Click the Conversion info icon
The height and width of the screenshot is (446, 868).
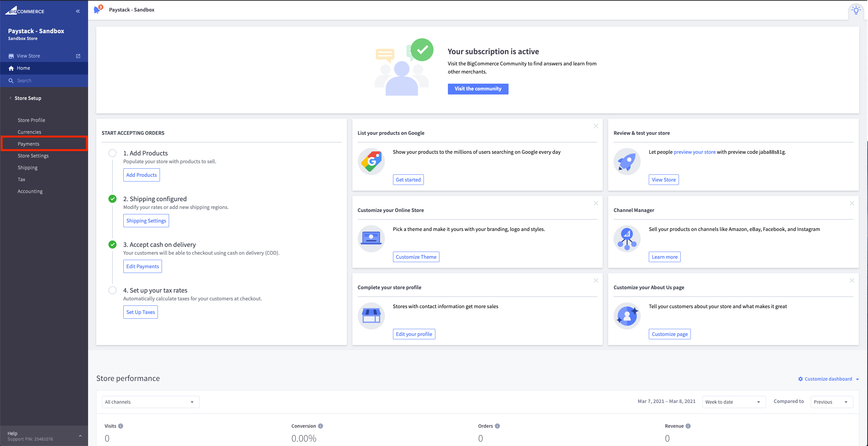[321, 426]
